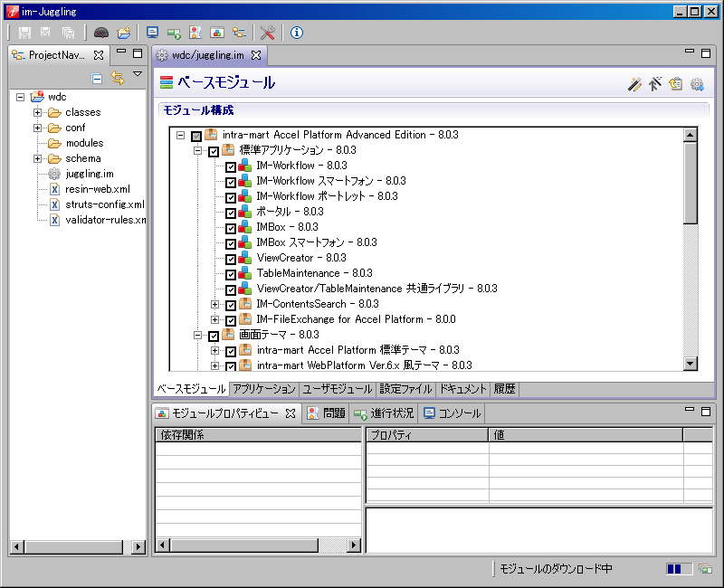
Task: Switch to 進行状況 view tab
Action: (x=384, y=413)
